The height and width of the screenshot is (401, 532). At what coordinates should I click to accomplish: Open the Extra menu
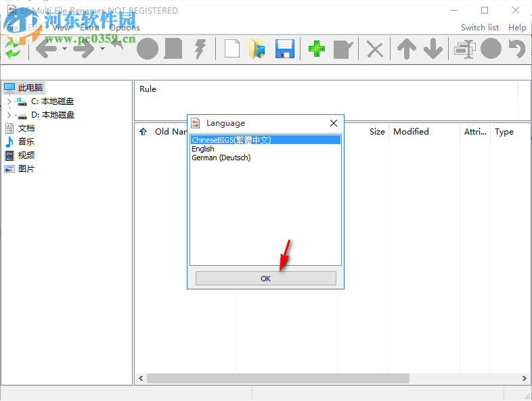(x=89, y=28)
